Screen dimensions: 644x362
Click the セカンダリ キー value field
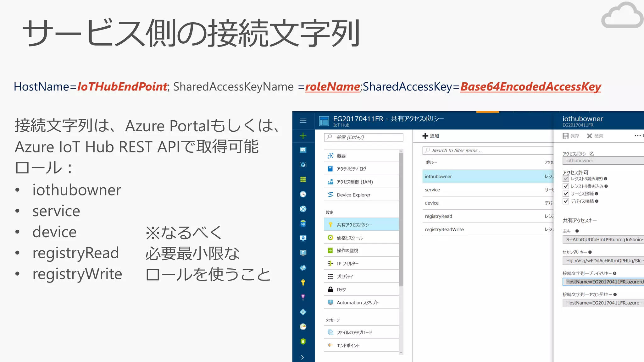[x=603, y=261]
